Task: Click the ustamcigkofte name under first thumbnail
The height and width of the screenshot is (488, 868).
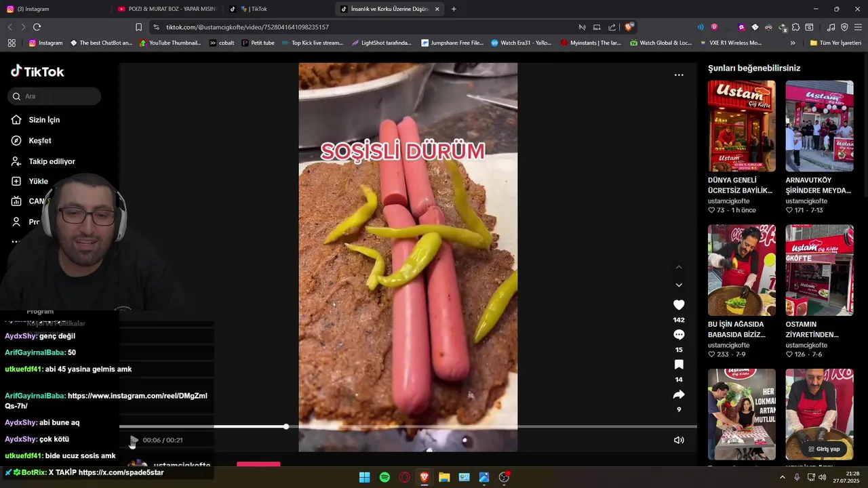Action: point(728,201)
